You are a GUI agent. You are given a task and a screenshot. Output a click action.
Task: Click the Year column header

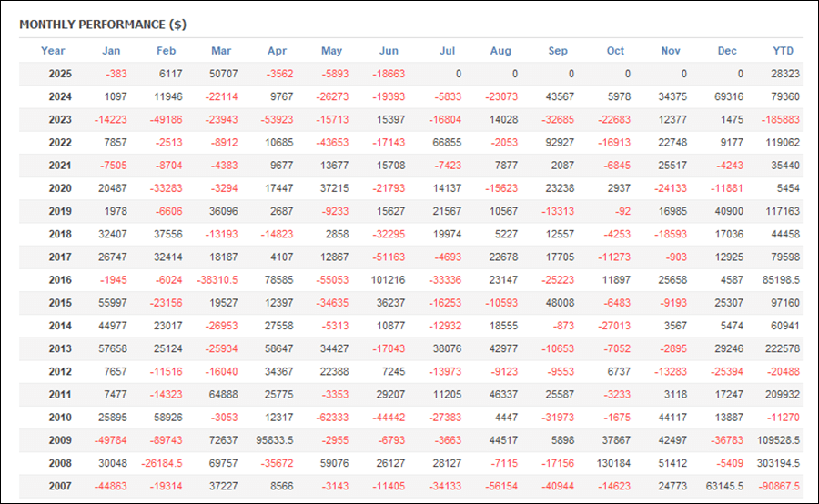(x=53, y=51)
